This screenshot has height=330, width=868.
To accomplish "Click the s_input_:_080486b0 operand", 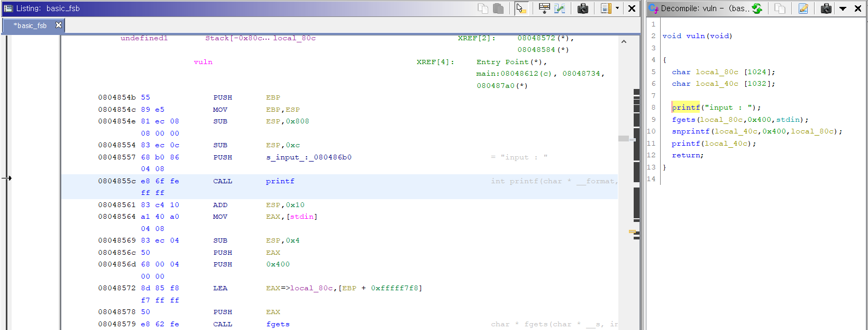I will pyautogui.click(x=309, y=157).
